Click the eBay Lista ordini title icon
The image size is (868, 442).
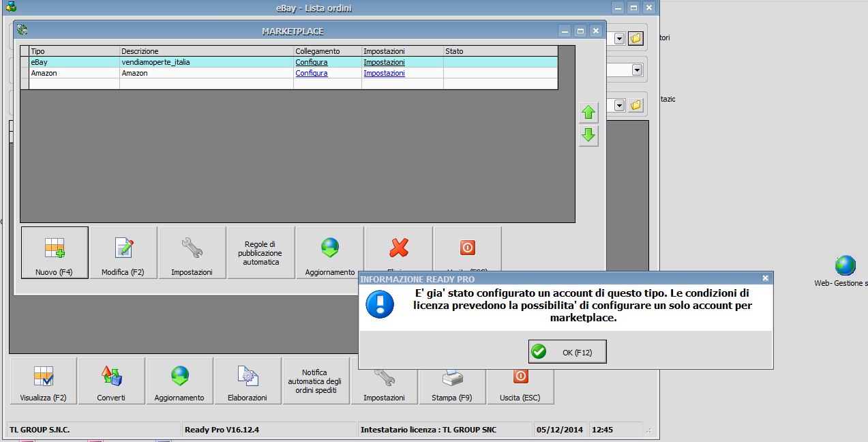[10, 8]
